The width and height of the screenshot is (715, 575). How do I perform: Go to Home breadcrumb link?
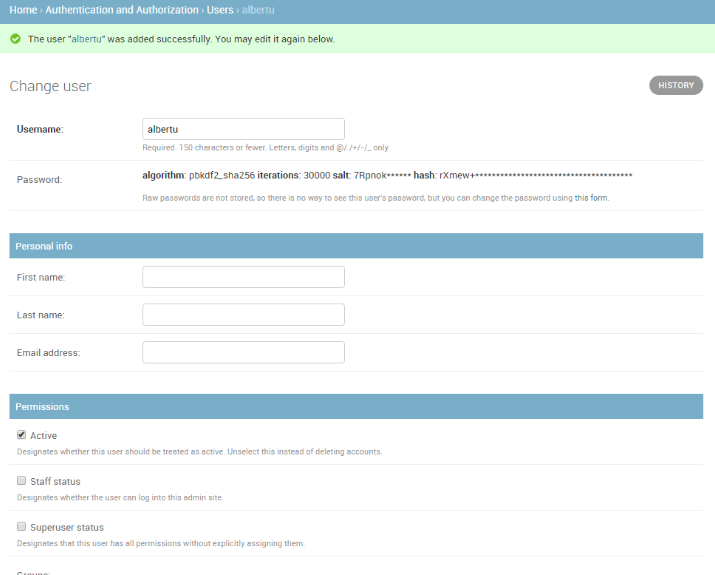point(23,10)
